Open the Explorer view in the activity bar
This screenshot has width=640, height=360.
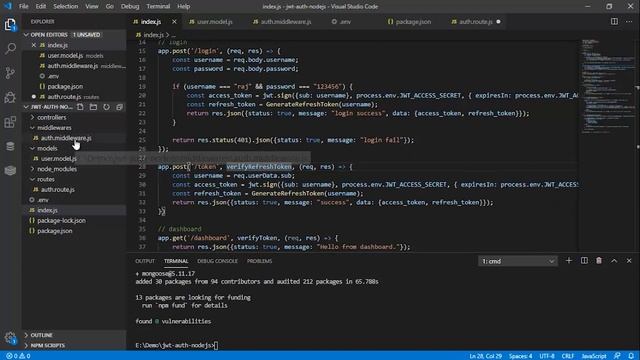click(10, 25)
